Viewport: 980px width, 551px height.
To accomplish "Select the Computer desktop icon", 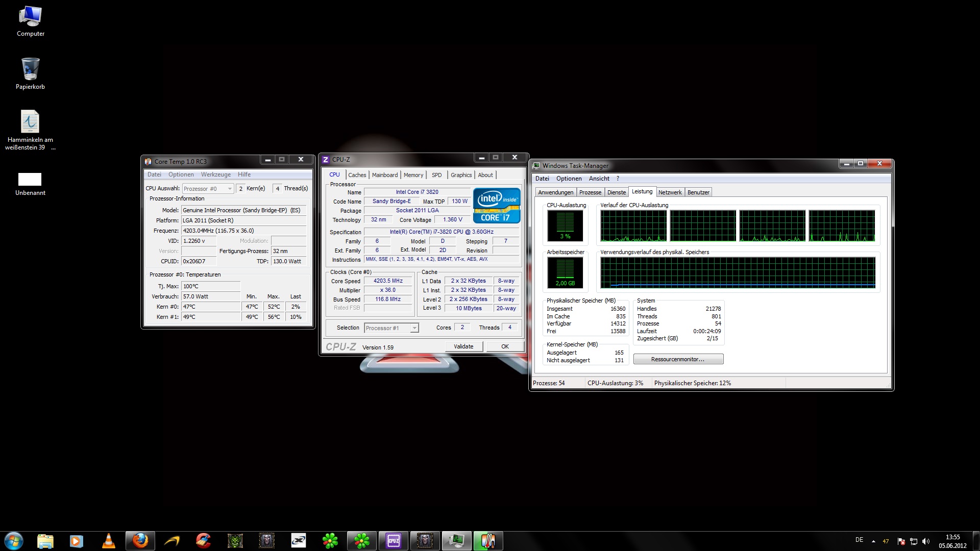I will (31, 21).
